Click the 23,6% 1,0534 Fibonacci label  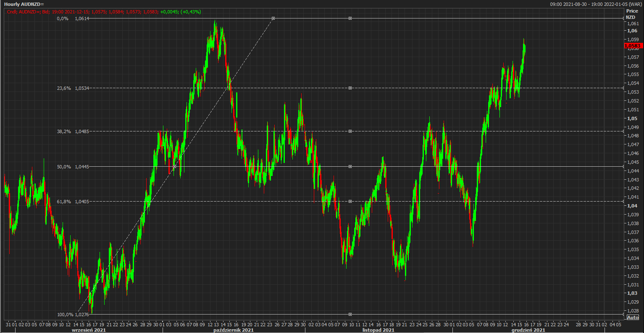pyautogui.click(x=73, y=88)
